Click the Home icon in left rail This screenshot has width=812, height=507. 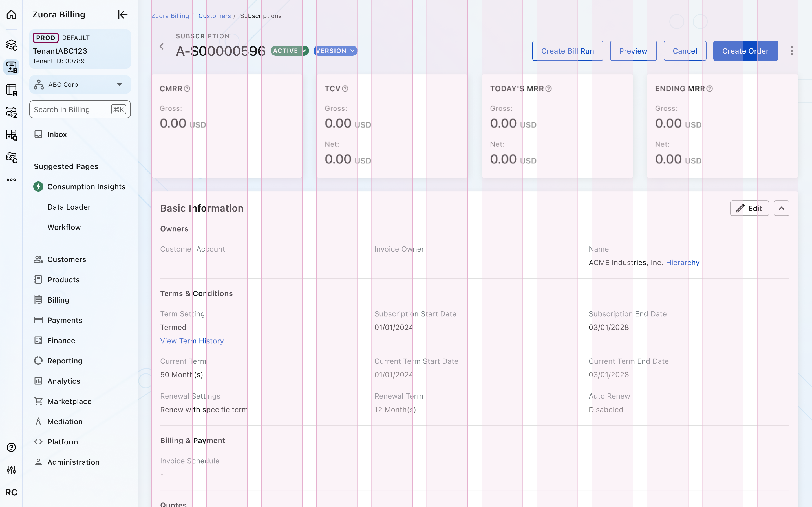(11, 15)
